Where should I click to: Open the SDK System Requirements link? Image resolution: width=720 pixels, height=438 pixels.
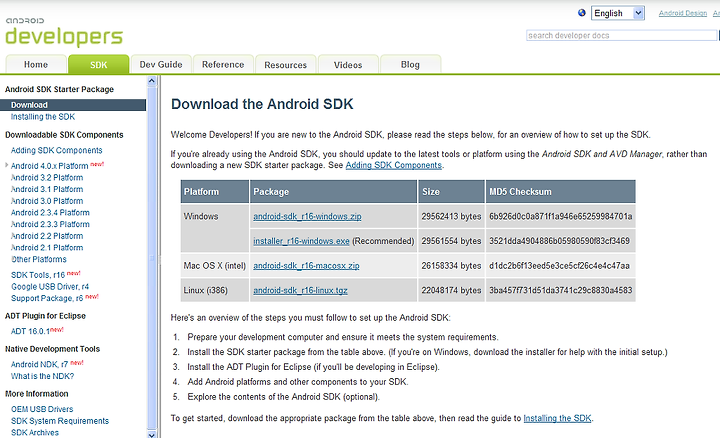pos(60,421)
